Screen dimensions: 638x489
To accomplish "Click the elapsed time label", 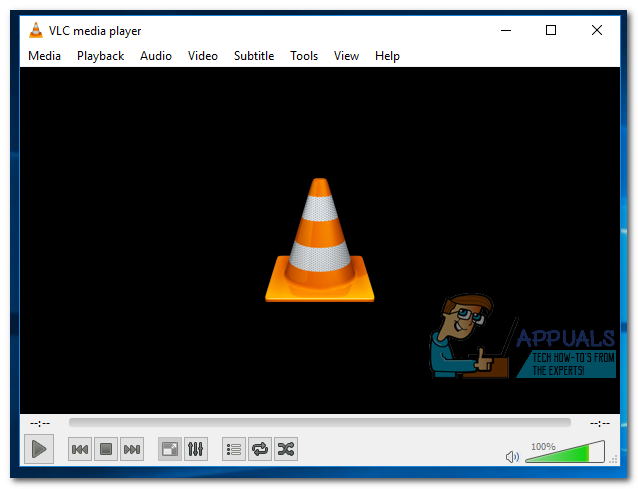I will tap(40, 424).
